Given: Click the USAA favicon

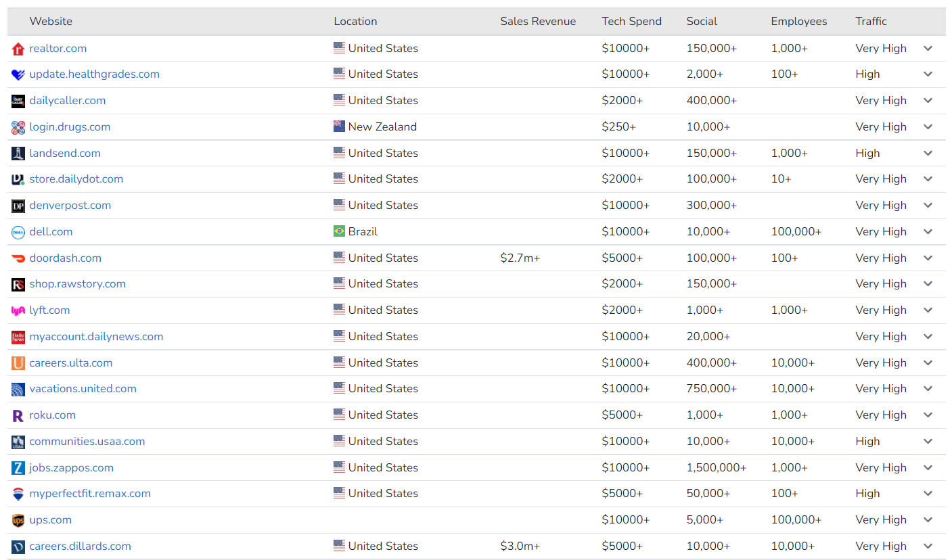Looking at the screenshot, I should 18,442.
